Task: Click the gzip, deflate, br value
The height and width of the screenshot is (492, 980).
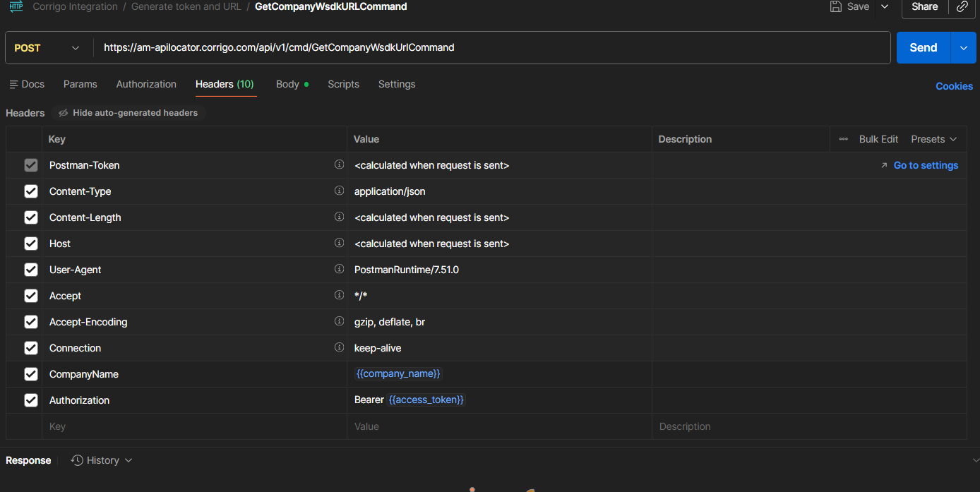Action: 390,322
